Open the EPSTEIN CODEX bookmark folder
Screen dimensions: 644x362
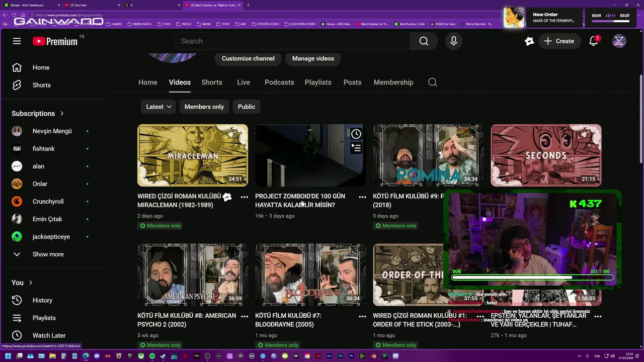pos(265,24)
